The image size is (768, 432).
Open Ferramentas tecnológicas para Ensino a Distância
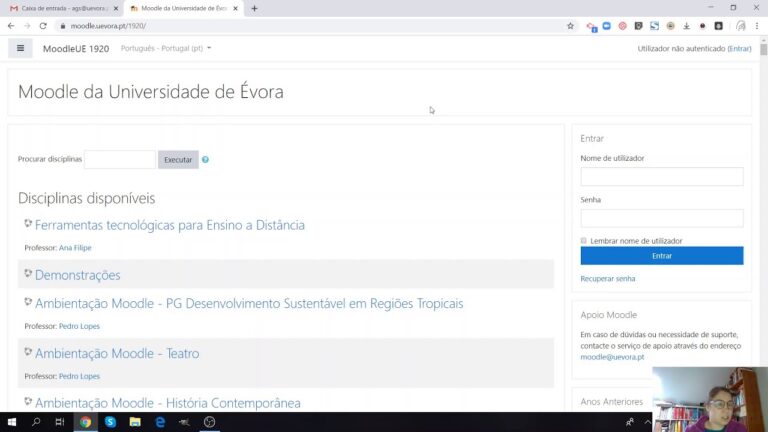[x=169, y=225]
